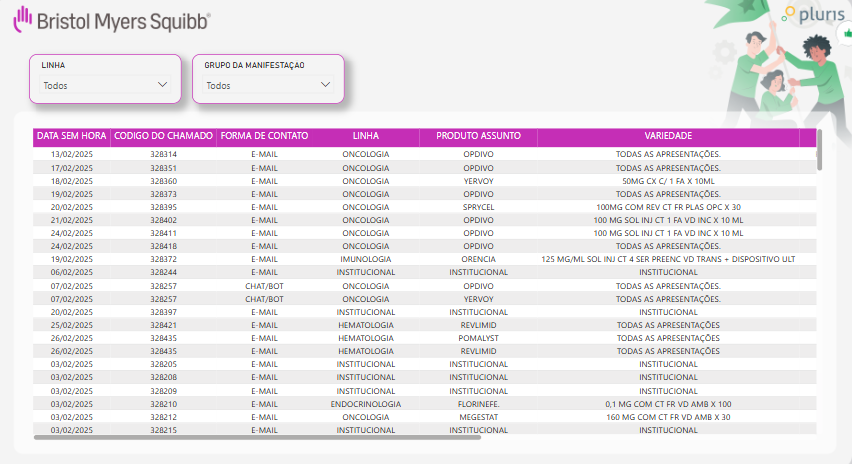Click YERVOY cell in 328360 row
The width and height of the screenshot is (852, 464).
pyautogui.click(x=478, y=181)
